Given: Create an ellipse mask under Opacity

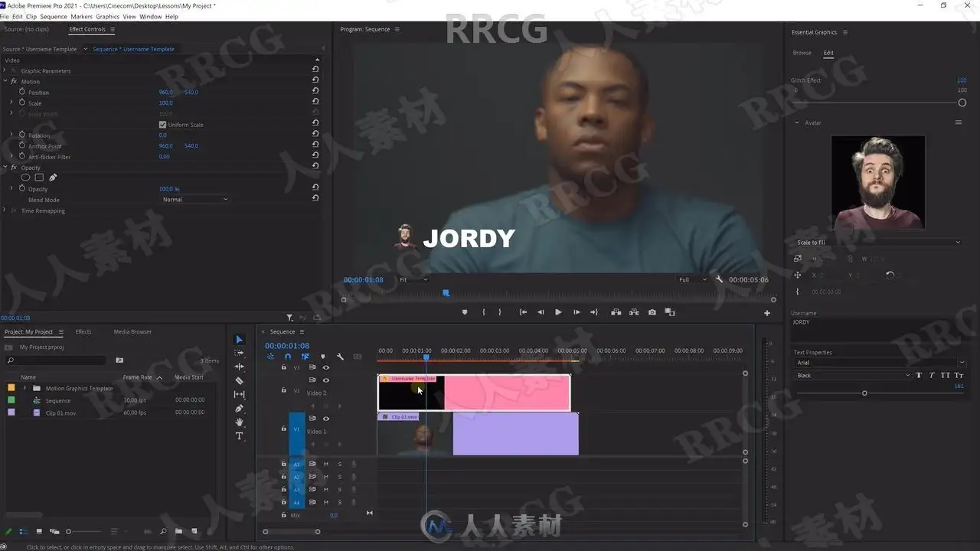Looking at the screenshot, I should pos(25,178).
